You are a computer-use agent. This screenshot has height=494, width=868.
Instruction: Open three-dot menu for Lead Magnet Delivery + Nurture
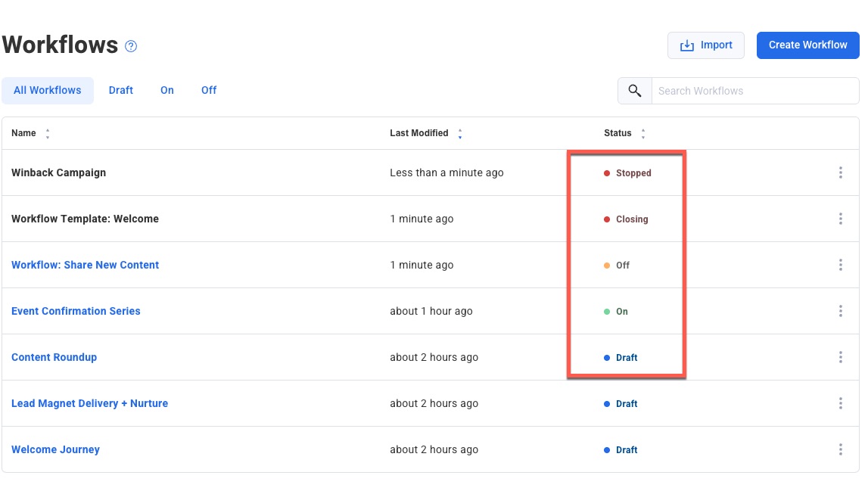pyautogui.click(x=840, y=404)
